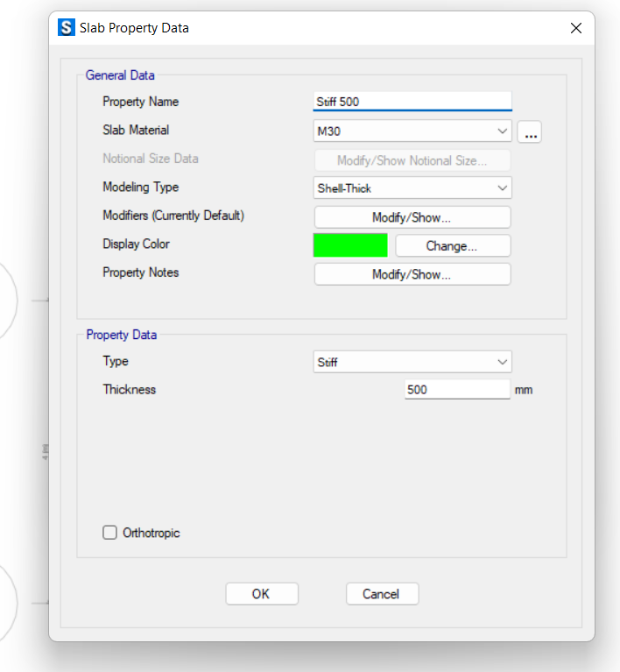The height and width of the screenshot is (672, 620).
Task: Click Modify/Show for Property Notes
Action: click(x=412, y=274)
